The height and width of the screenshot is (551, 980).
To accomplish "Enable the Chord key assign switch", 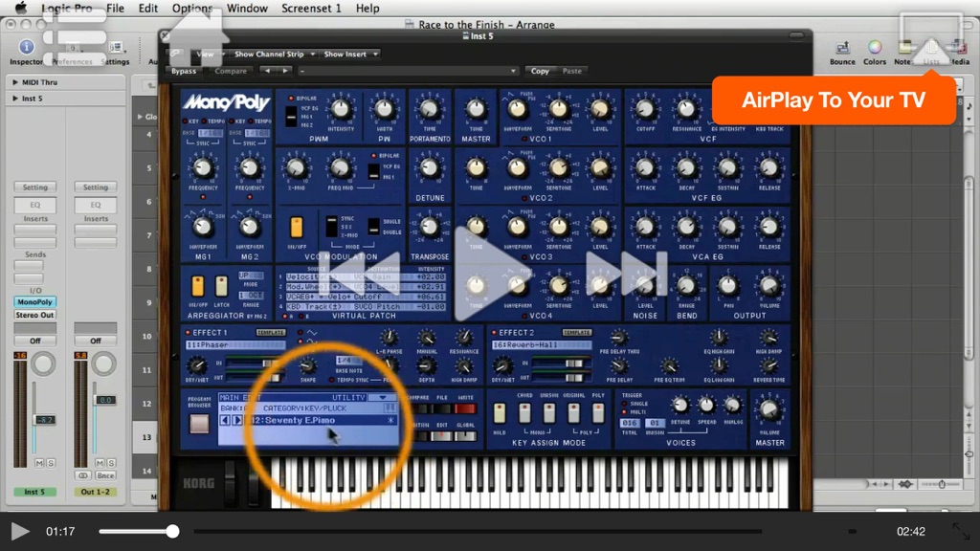I will pos(524,413).
